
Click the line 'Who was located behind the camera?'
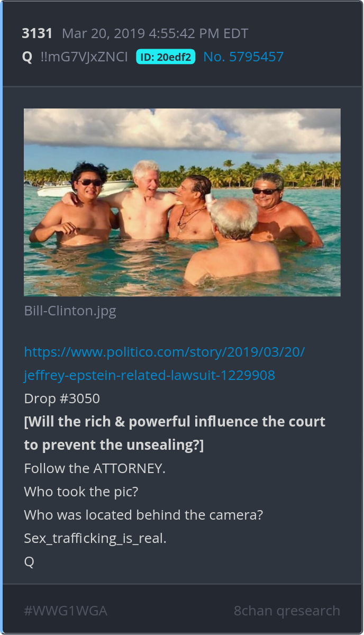[143, 515]
